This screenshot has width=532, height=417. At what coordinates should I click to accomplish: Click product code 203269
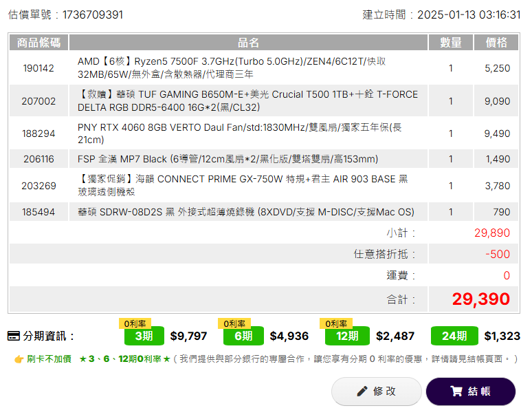pyautogui.click(x=38, y=186)
